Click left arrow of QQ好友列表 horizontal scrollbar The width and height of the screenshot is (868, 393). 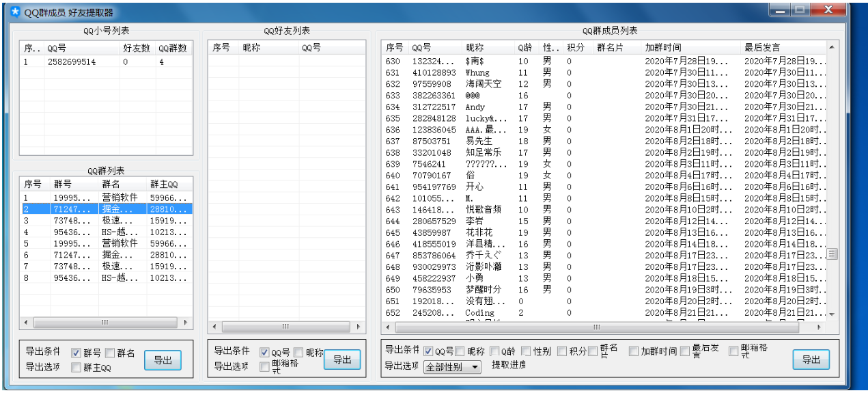point(214,327)
